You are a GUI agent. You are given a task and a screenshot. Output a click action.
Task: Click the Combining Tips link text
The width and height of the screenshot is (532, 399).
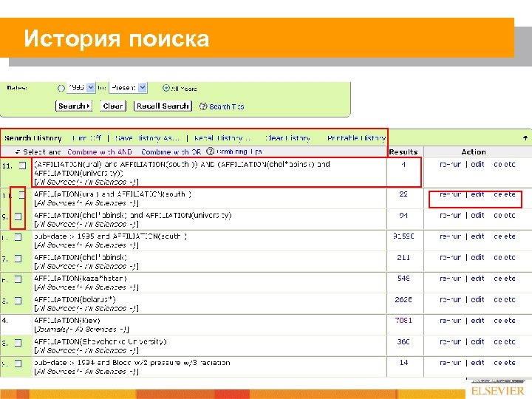[x=239, y=151]
